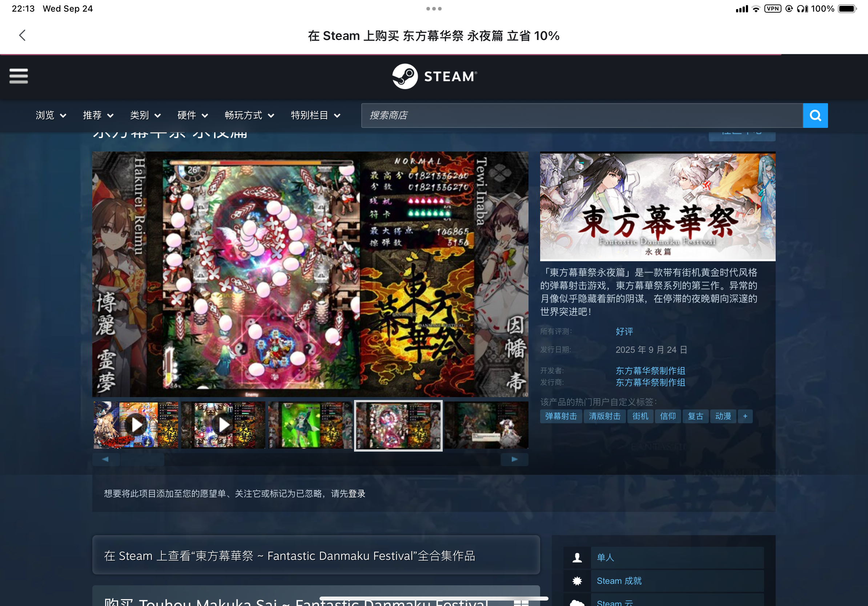868x606 pixels.
Task: Click the single-player person icon
Action: click(x=577, y=558)
